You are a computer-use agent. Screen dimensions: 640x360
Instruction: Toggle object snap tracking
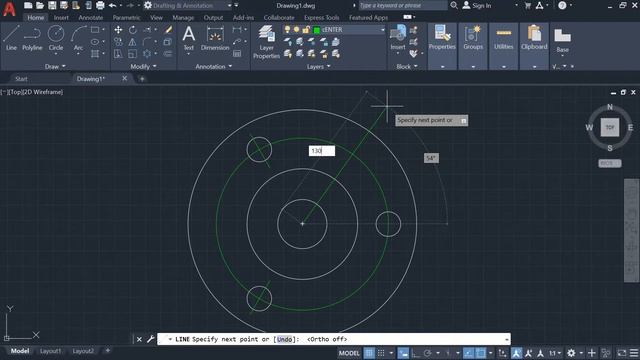468,353
